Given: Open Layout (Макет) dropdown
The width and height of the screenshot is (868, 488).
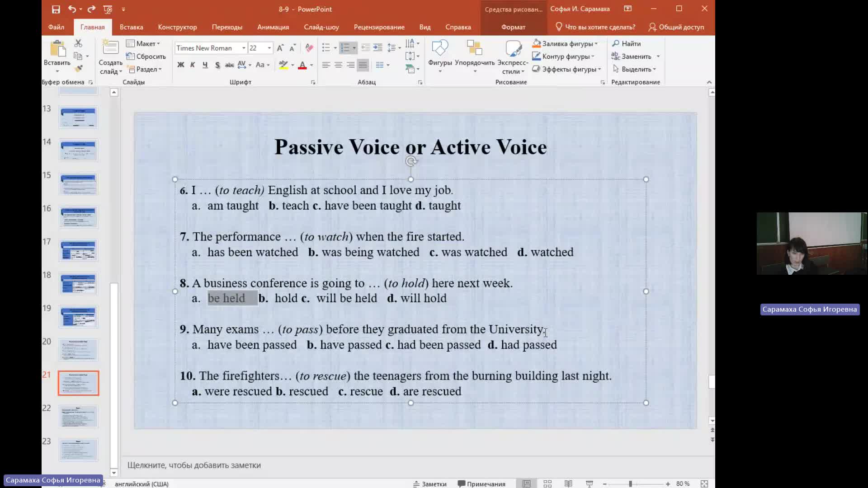Looking at the screenshot, I should (143, 43).
